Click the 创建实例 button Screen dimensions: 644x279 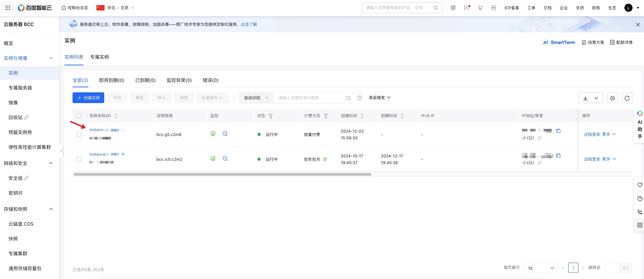[88, 98]
